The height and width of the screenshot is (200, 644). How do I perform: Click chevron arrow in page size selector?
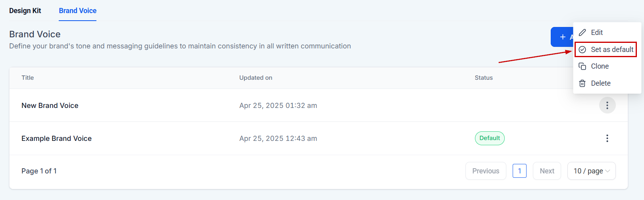(x=607, y=171)
